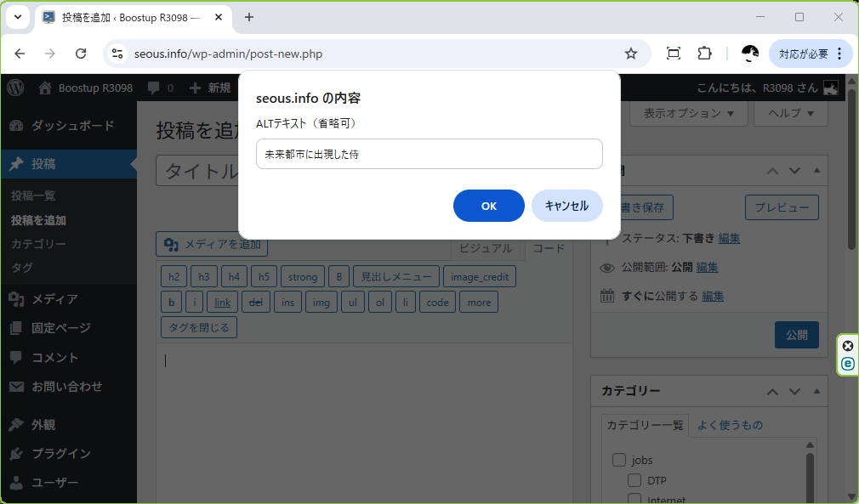Open the browser profile avatar icon
This screenshot has width=859, height=504.
click(x=749, y=54)
